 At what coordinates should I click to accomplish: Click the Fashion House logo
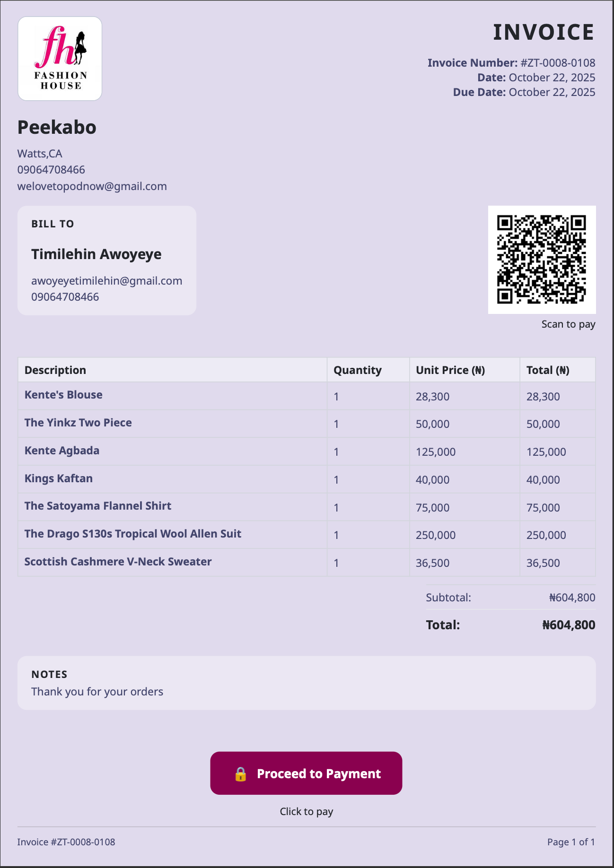click(x=60, y=59)
